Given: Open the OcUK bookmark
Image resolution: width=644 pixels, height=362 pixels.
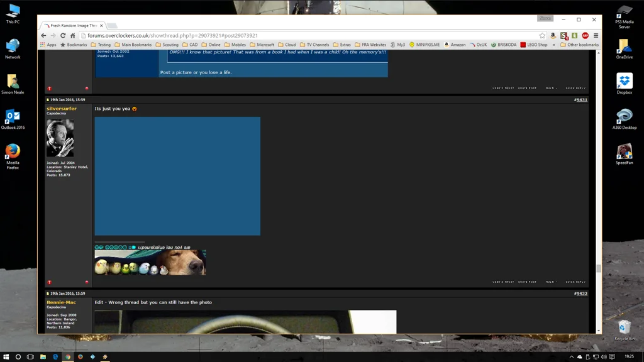Looking at the screenshot, I should click(478, 45).
